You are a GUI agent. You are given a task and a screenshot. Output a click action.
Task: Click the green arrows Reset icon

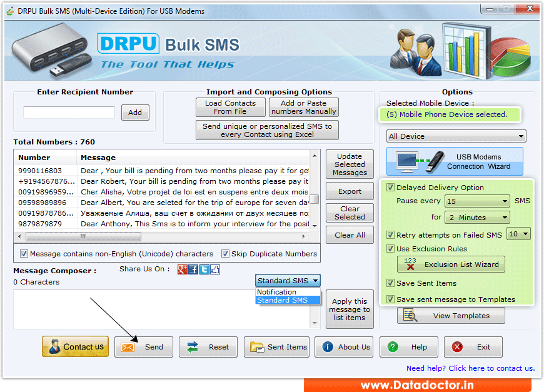point(192,347)
